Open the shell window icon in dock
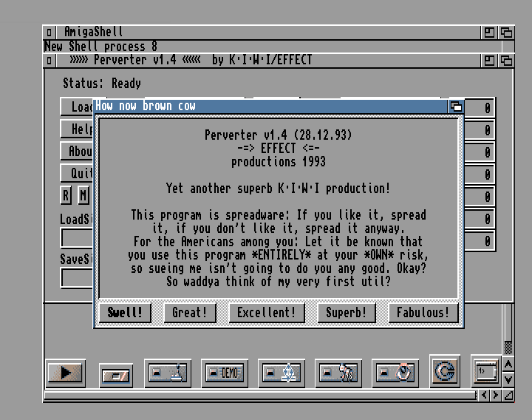The height and width of the screenshot is (420, 532). [485, 372]
